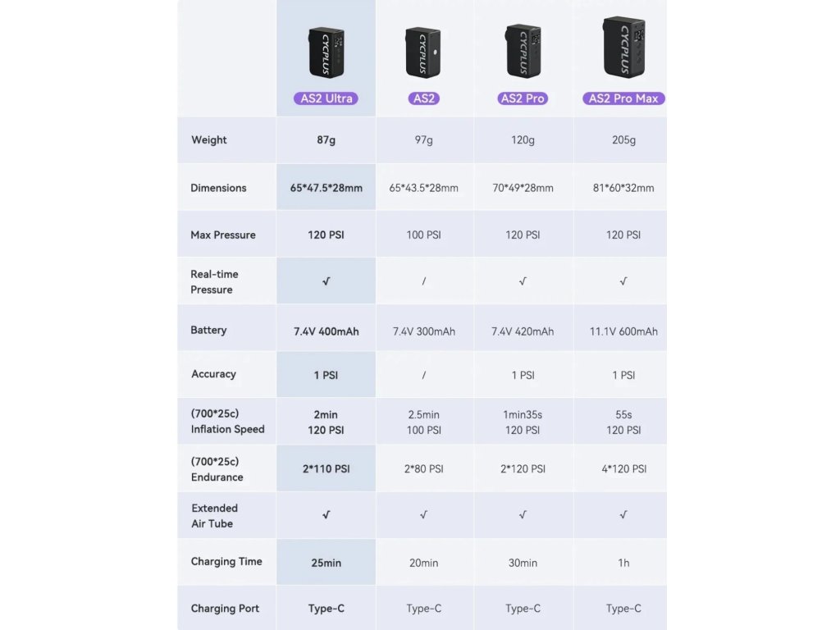
Task: Click the slash in AS2's Accuracy cell
Action: pos(423,375)
